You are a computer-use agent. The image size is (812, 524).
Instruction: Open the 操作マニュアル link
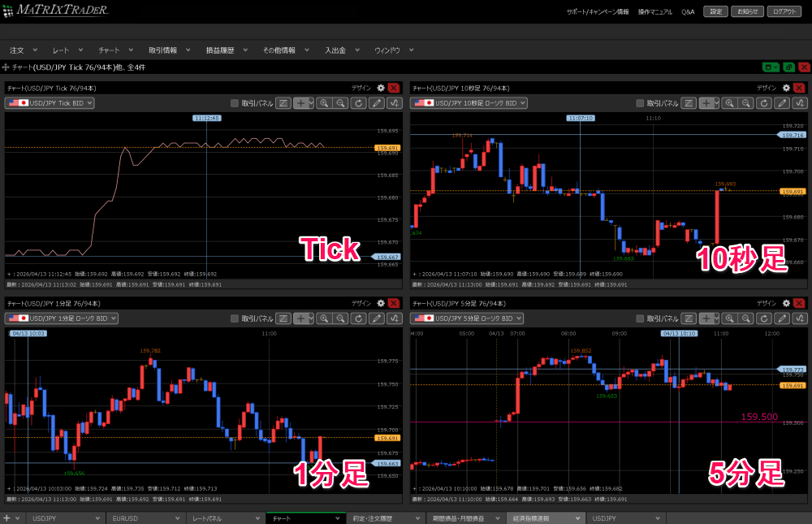(655, 12)
